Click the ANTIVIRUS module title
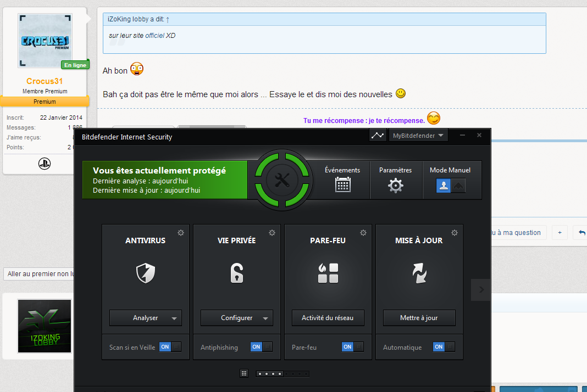 pos(145,240)
